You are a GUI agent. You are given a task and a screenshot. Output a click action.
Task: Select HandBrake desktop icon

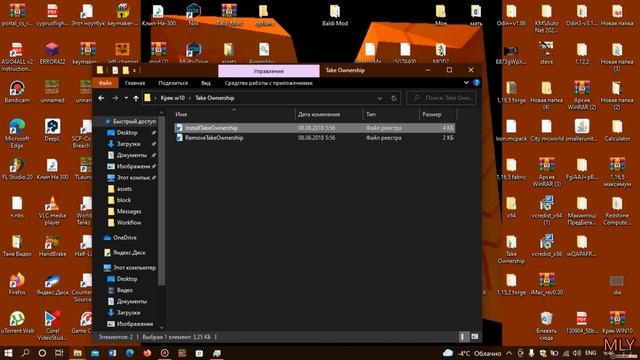[52, 245]
